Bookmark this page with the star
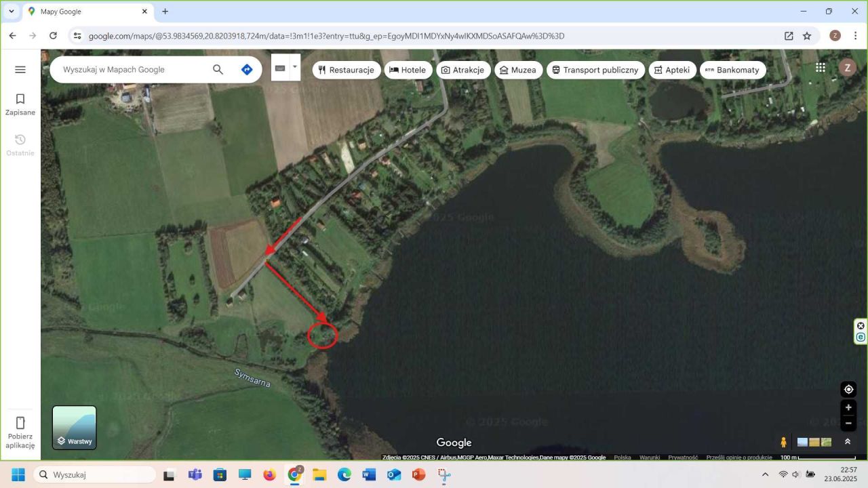868x488 pixels. pyautogui.click(x=807, y=36)
